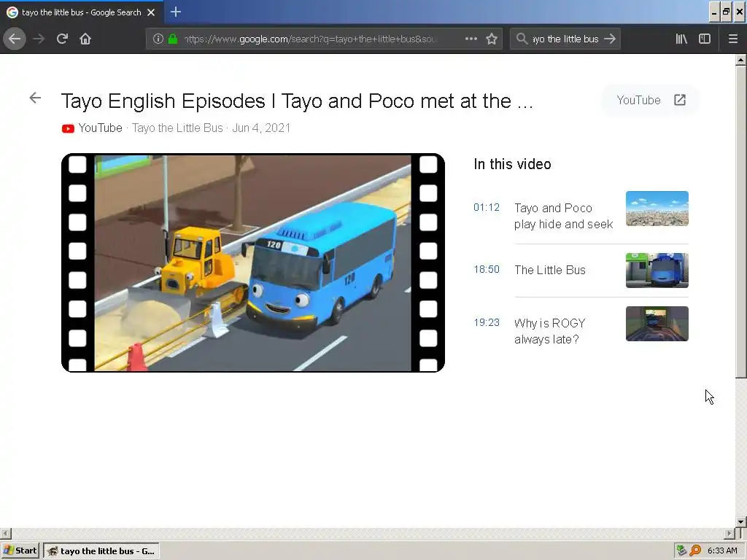Play the Tayo and Poco video preview
The height and width of the screenshot is (560, 747).
[x=253, y=262]
